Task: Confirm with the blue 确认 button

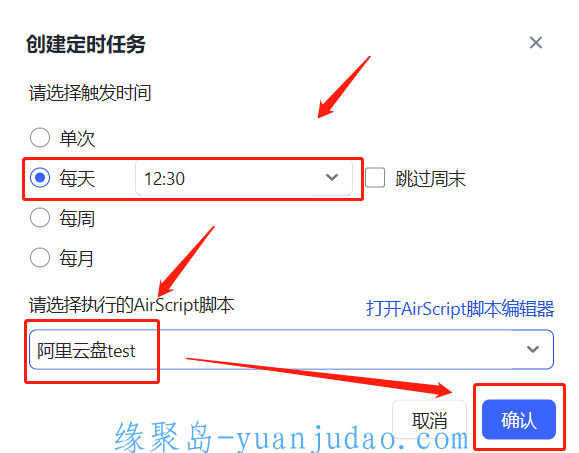Action: (518, 419)
